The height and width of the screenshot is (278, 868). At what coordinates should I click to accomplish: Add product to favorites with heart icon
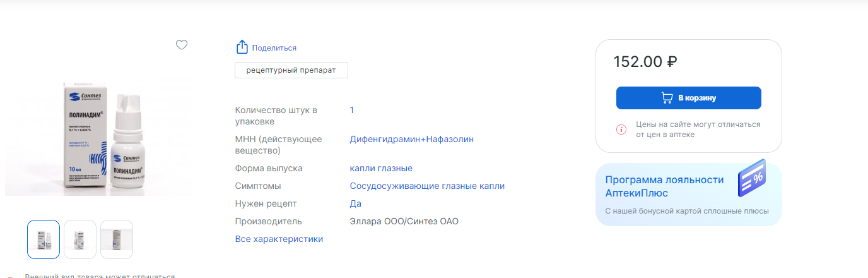tap(182, 45)
